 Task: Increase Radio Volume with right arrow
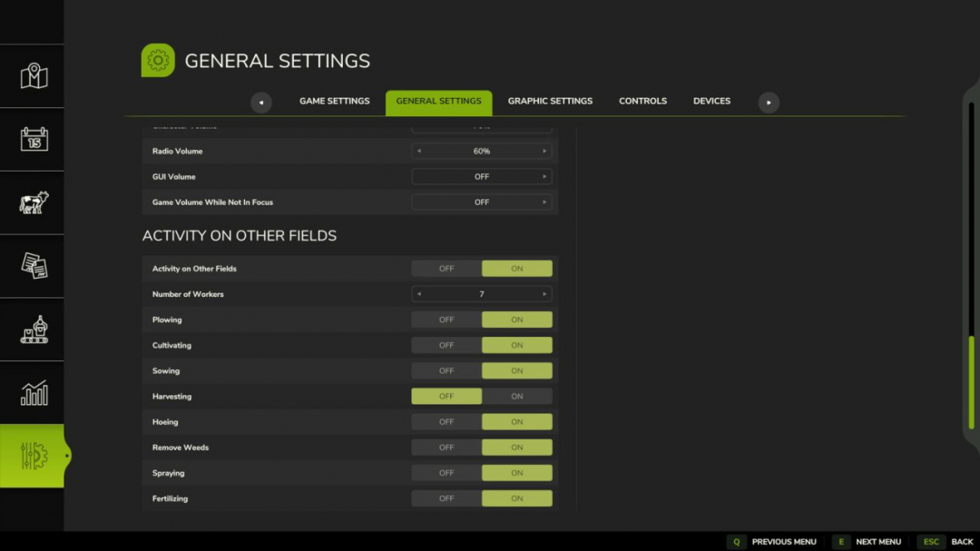544,152
